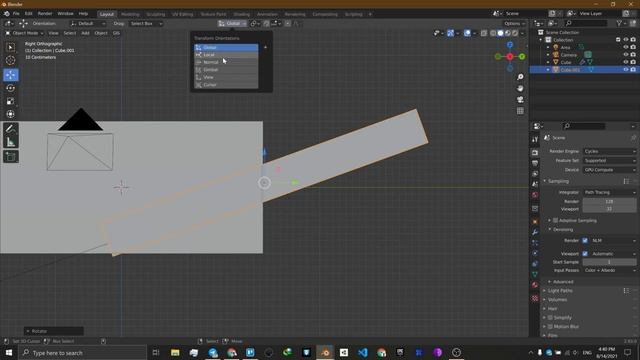Choose the Scale tool icon
The width and height of the screenshot is (640, 360).
(11, 101)
